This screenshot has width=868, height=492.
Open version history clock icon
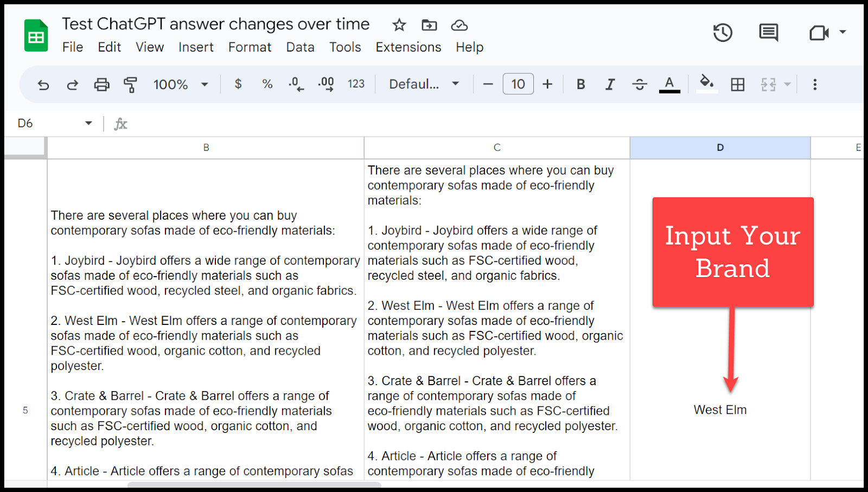723,33
